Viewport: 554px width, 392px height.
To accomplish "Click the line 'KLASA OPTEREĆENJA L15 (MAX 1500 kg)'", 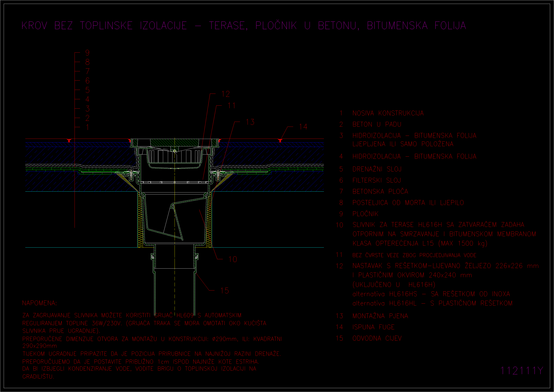I will pyautogui.click(x=420, y=243).
